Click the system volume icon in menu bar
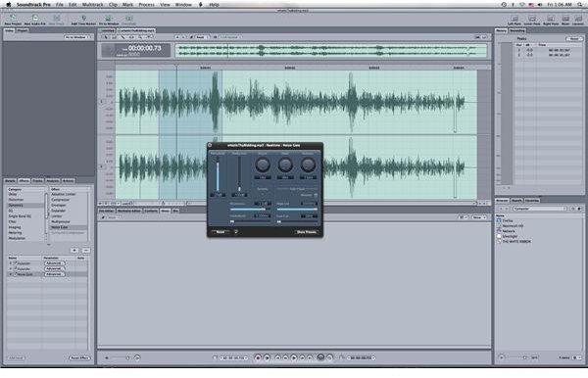Image resolution: width=588 pixels, height=378 pixels. (540, 5)
